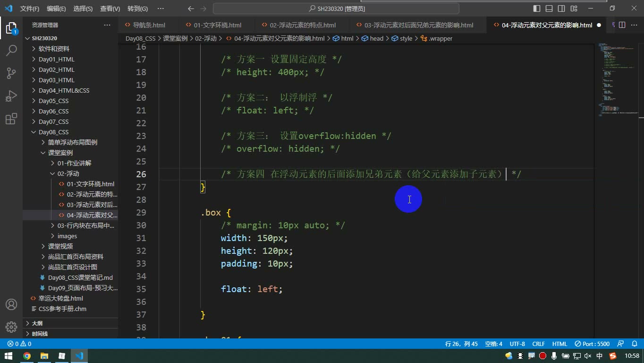The height and width of the screenshot is (363, 644).
Task: Go back with the navigation arrow
Action: pyautogui.click(x=191, y=9)
